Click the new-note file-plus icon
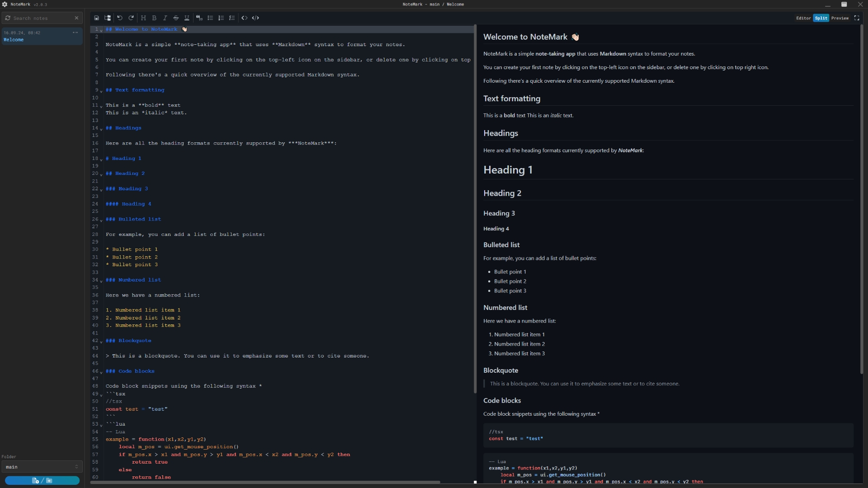 pyautogui.click(x=35, y=480)
